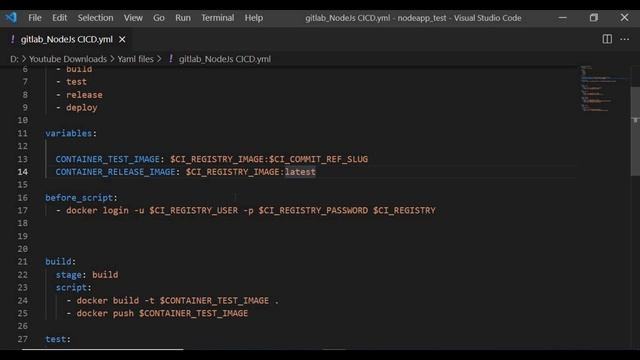
Task: Click CONTAINER_RELEASE_IMAGE key on line 14
Action: pos(115,172)
